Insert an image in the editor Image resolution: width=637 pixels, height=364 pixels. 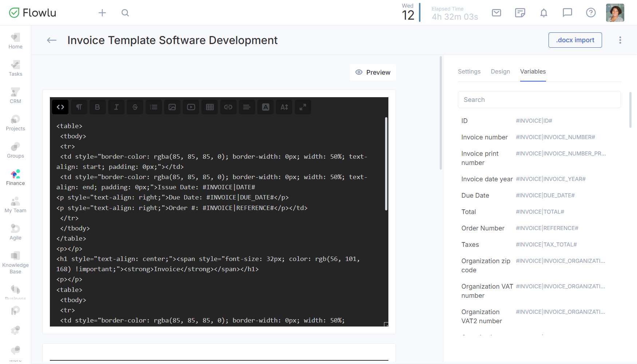click(172, 107)
